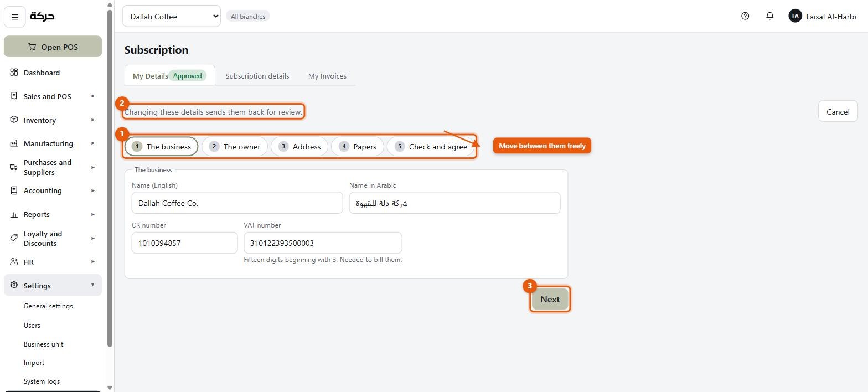868x392 pixels.
Task: Click the Settings gear icon
Action: 14,285
